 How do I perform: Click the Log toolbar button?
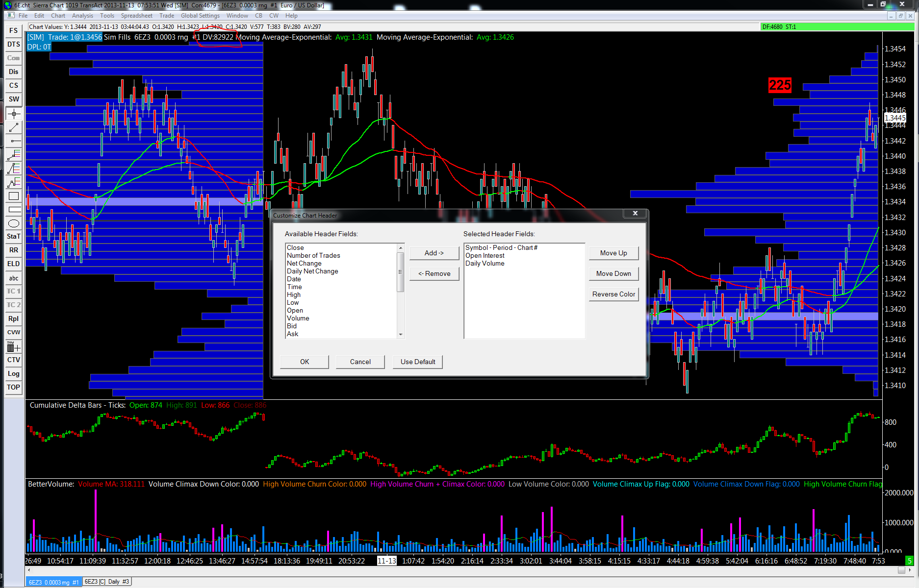tap(14, 373)
